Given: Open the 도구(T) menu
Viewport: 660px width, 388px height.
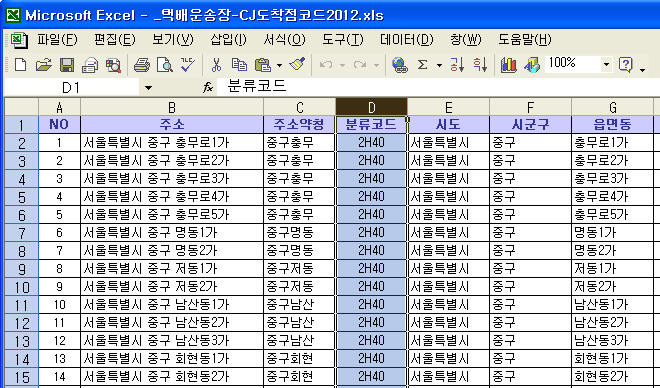Looking at the screenshot, I should (x=343, y=40).
